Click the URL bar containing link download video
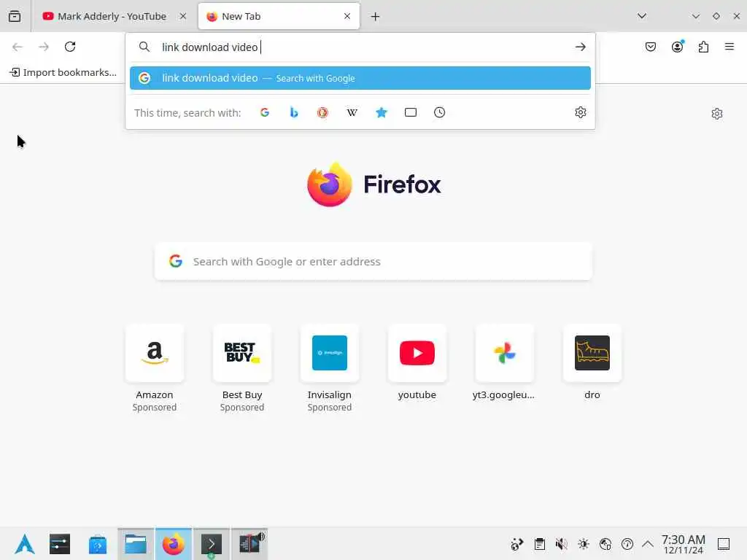The image size is (747, 560). [x=360, y=47]
